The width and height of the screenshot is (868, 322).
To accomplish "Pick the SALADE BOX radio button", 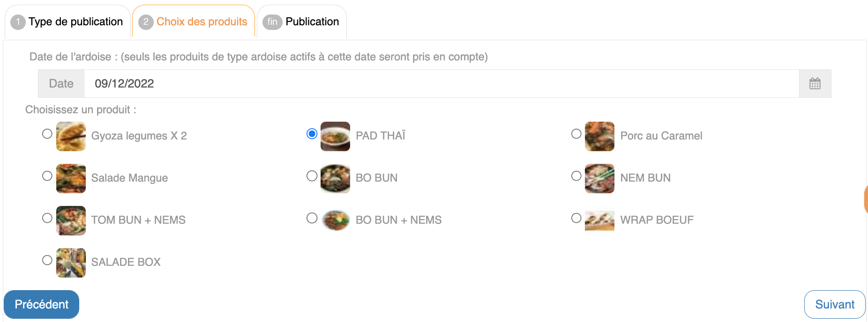I will point(47,260).
